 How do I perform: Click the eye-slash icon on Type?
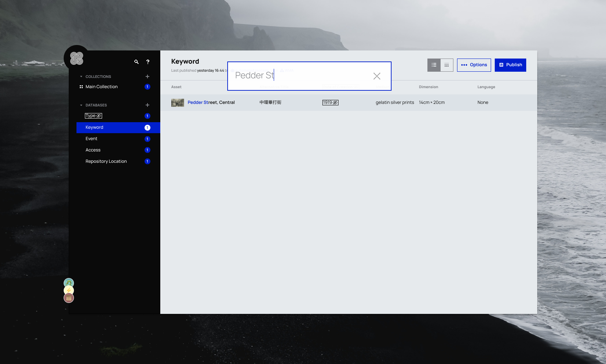pyautogui.click(x=99, y=116)
